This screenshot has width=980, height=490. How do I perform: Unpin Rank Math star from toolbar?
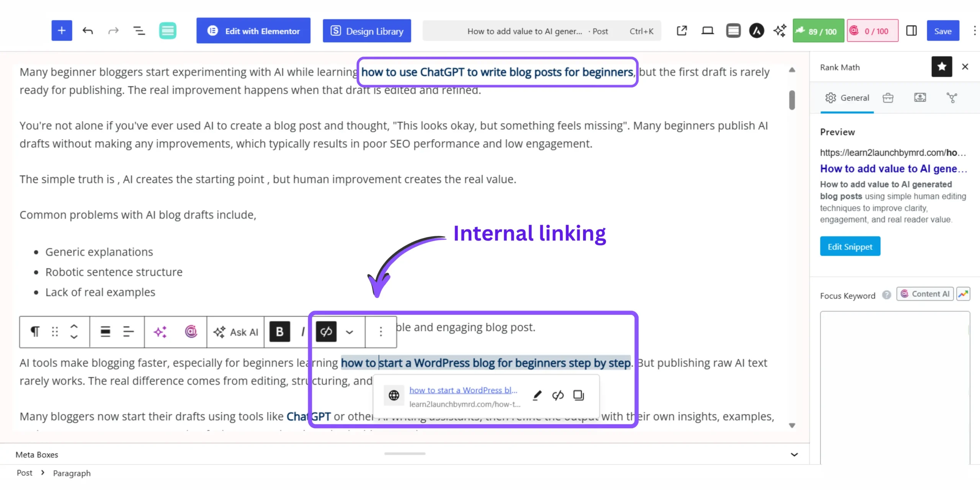(x=942, y=67)
